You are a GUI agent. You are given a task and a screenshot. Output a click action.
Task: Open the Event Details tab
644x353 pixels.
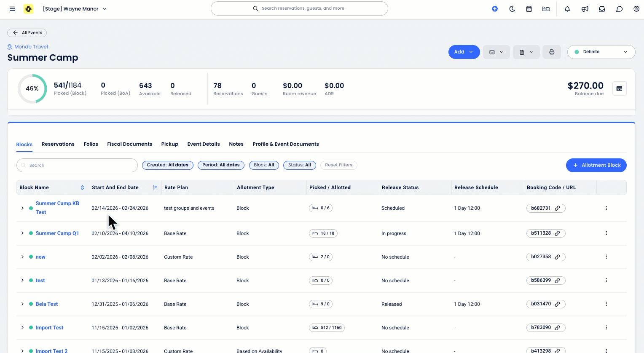[204, 144]
